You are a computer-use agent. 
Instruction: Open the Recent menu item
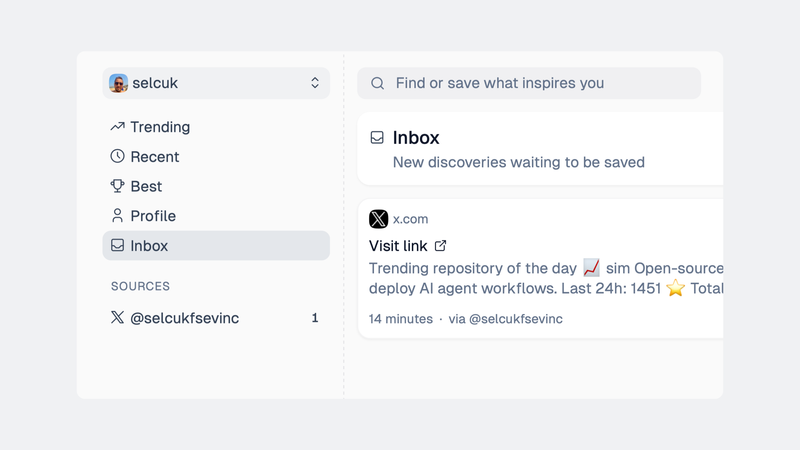[x=155, y=157]
